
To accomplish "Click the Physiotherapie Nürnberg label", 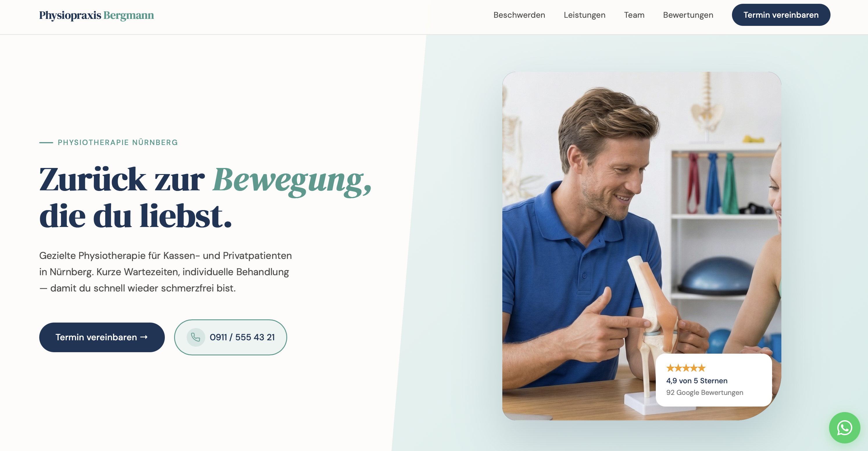I will tap(118, 142).
